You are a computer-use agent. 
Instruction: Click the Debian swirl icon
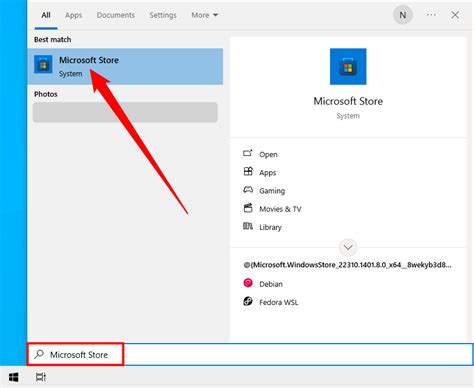point(248,283)
